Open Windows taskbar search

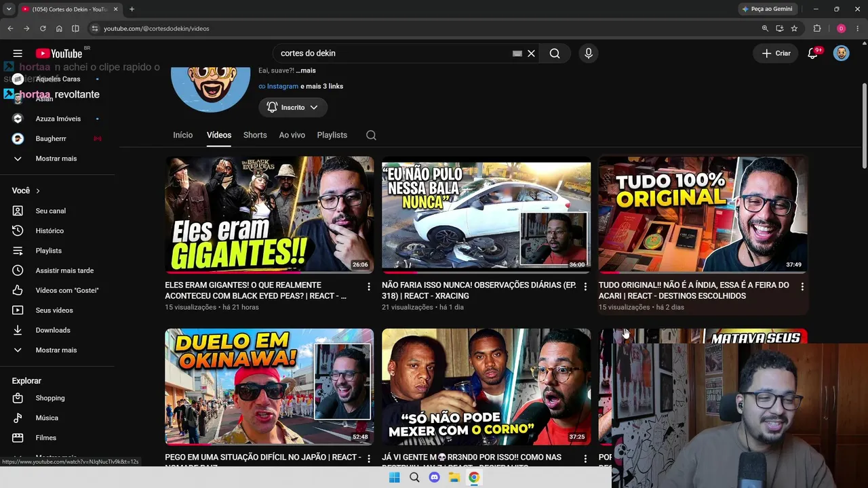click(414, 478)
